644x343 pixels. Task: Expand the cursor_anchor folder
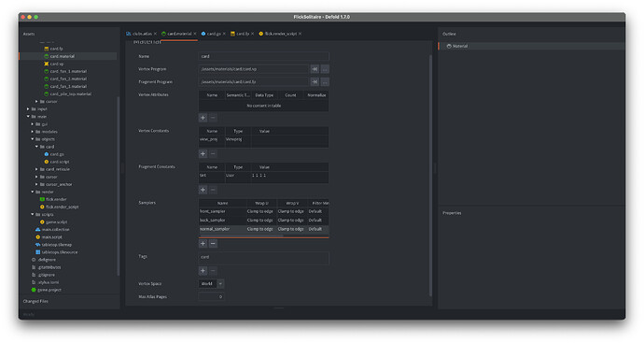36,184
